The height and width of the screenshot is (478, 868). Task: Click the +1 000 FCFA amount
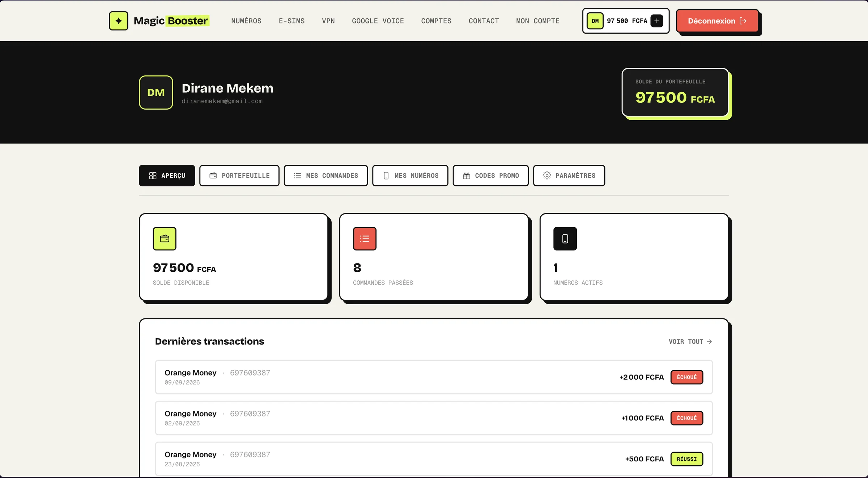[643, 418]
